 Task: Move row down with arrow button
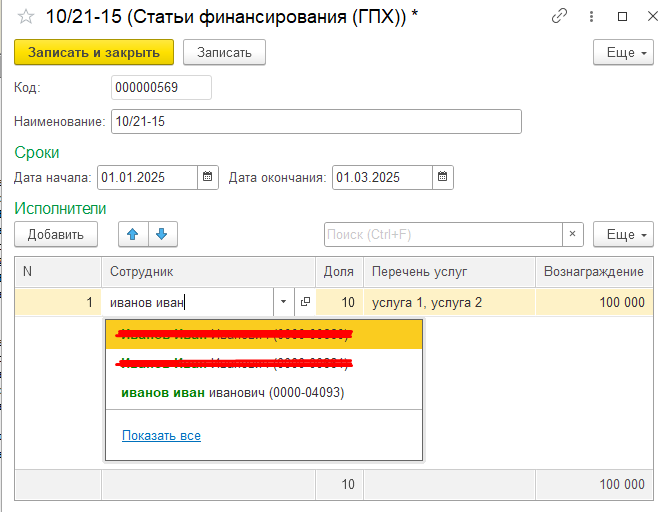point(161,234)
